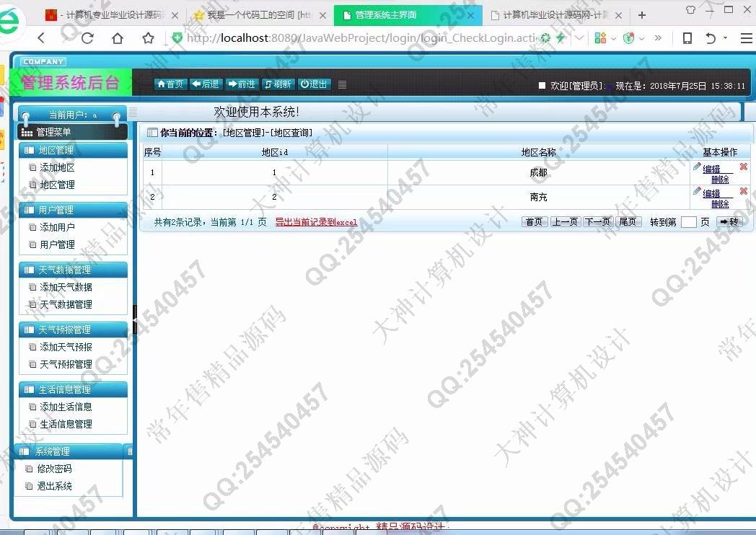Click the green shield icon in address bar
The width and height of the screenshot is (756, 535).
pos(177,37)
